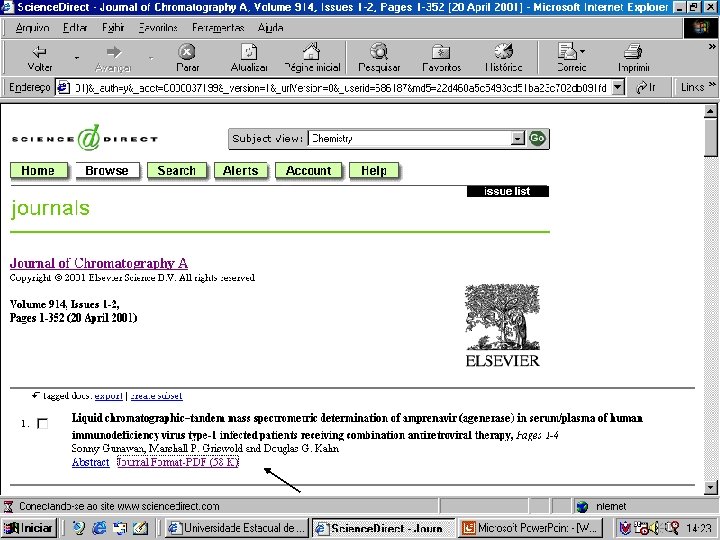Open the Search tab
The width and height of the screenshot is (720, 540).
pos(177,170)
